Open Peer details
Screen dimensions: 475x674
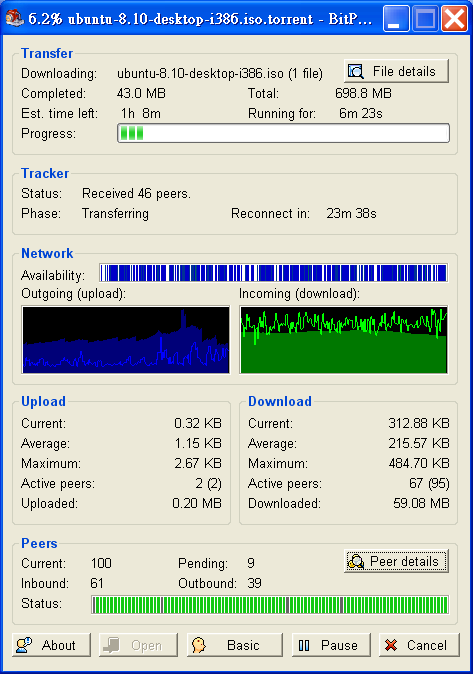pyautogui.click(x=396, y=561)
